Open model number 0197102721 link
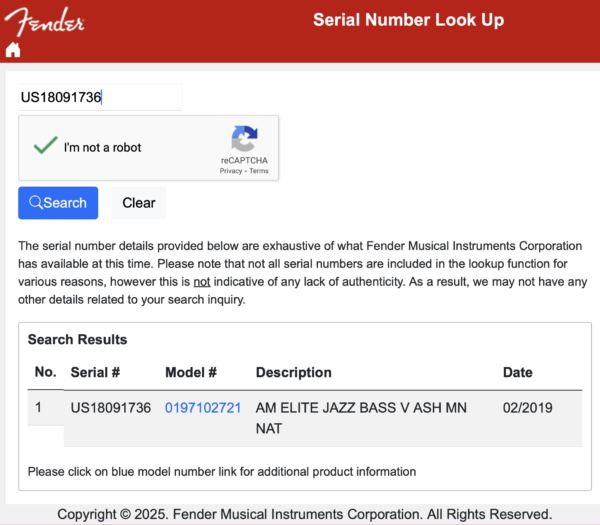 point(203,408)
